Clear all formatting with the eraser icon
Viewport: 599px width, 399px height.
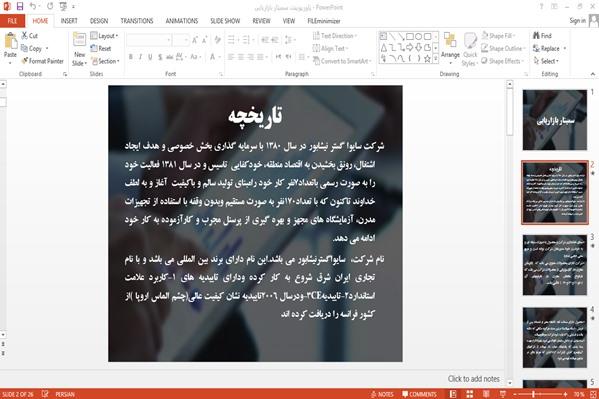(217, 40)
